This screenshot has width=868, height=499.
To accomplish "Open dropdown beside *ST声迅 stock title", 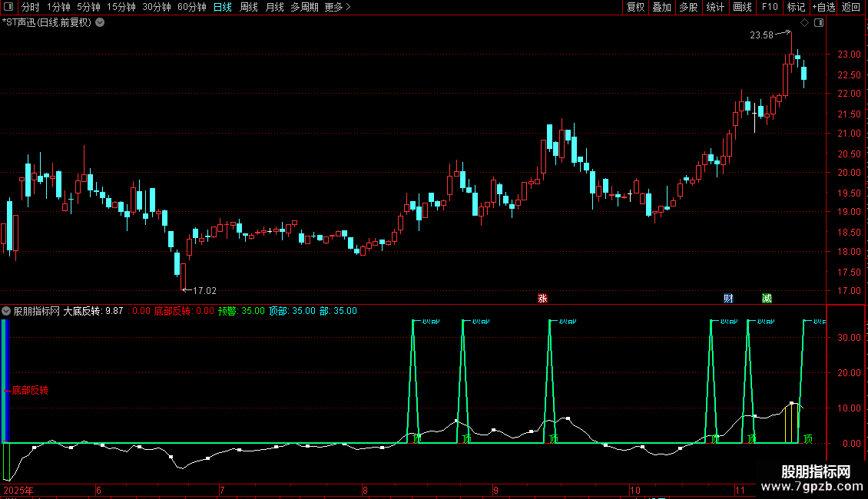I will [x=100, y=23].
